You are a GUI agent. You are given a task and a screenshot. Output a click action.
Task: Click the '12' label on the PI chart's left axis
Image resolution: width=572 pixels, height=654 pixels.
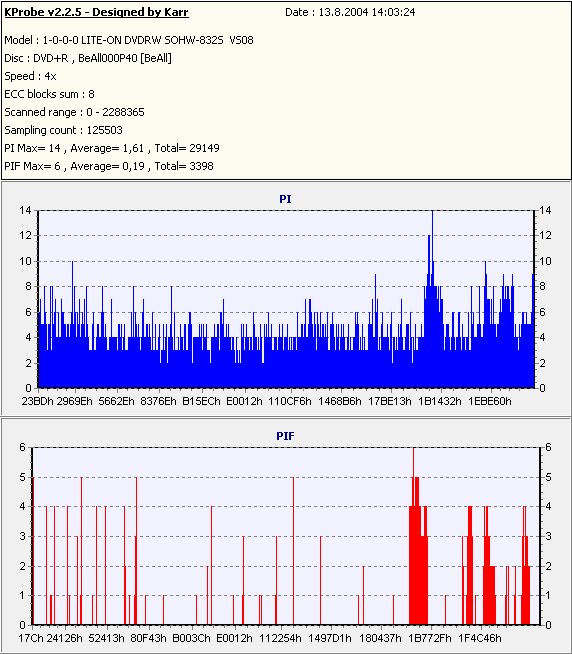pos(25,236)
